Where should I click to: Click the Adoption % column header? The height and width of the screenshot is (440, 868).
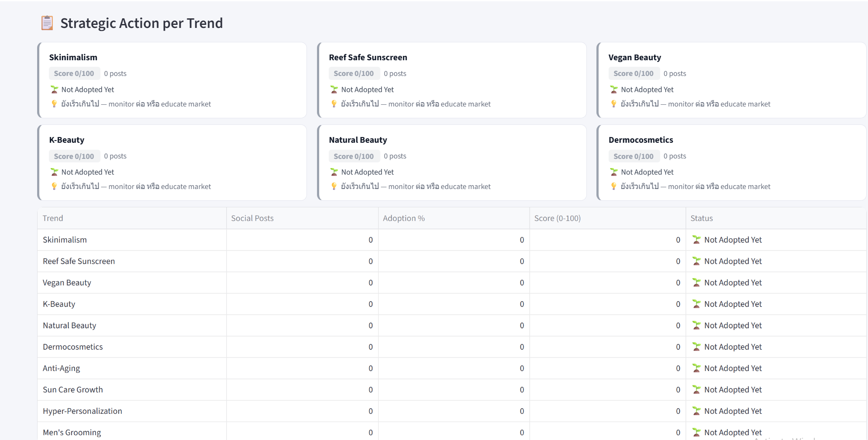(403, 218)
